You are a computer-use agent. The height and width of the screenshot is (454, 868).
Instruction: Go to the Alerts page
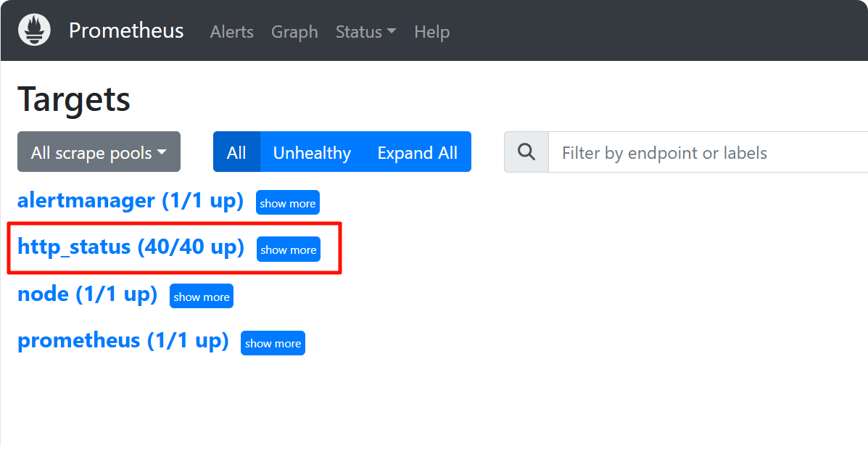(232, 32)
